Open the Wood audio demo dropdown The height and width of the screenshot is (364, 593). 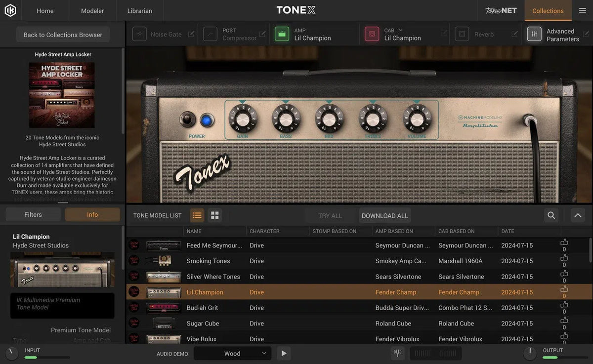232,353
